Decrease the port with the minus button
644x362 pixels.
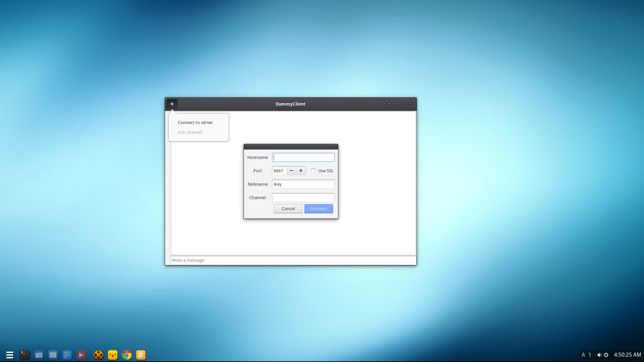coord(291,171)
